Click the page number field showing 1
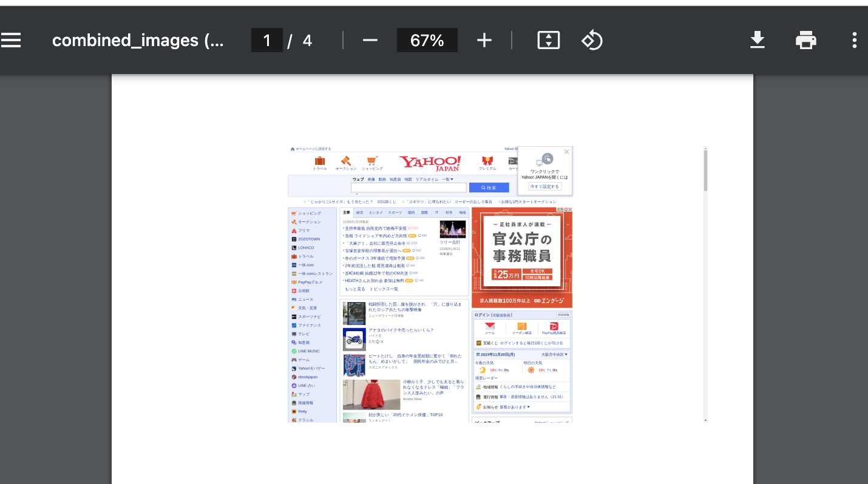Image resolution: width=868 pixels, height=484 pixels. coord(267,41)
